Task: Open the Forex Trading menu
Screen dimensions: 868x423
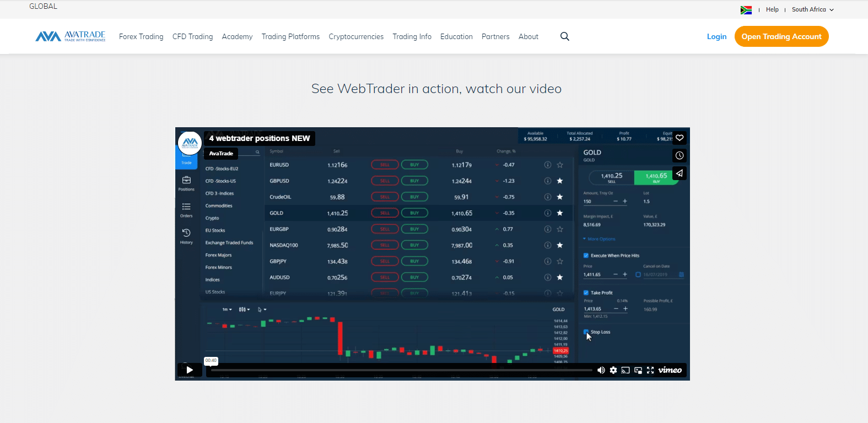Action: click(141, 36)
